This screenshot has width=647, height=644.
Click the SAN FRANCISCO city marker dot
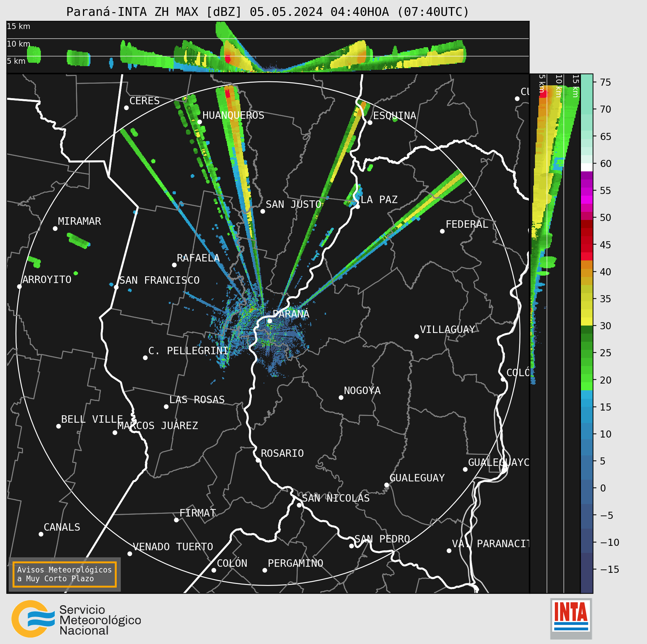(x=116, y=287)
